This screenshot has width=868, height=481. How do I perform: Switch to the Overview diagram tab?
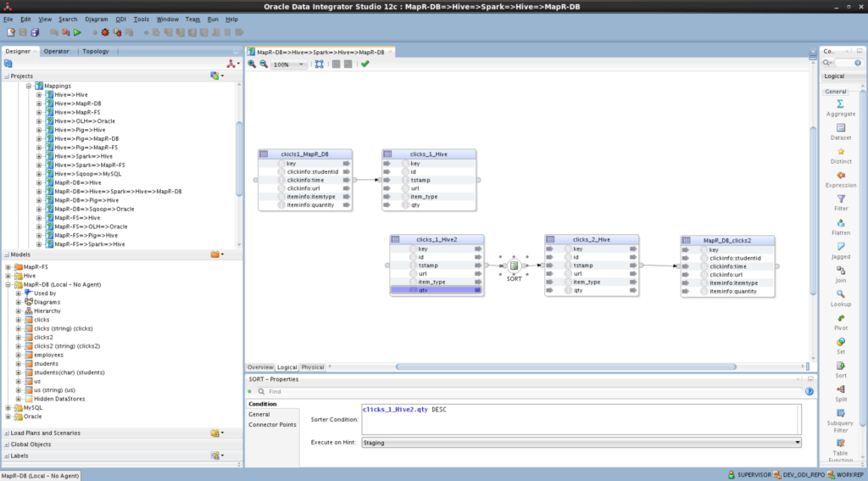[260, 367]
